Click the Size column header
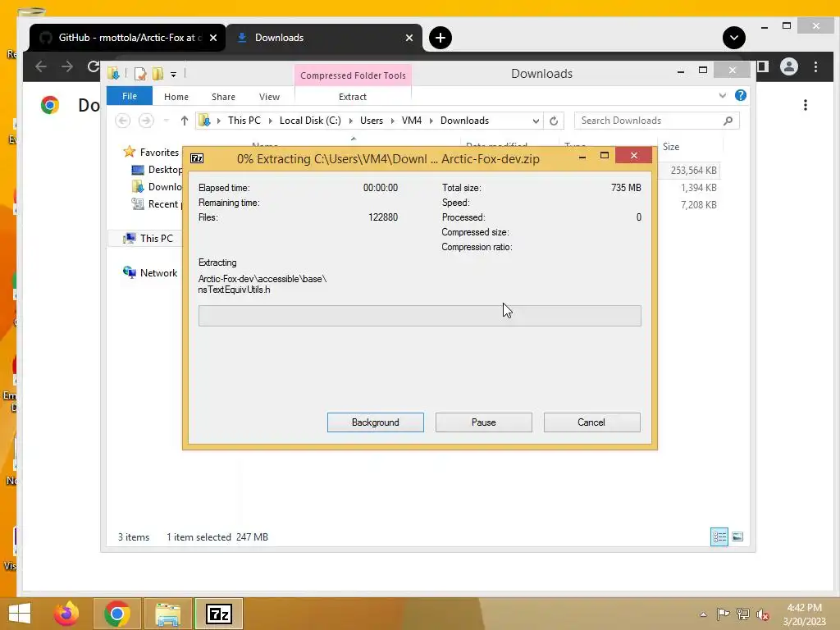The image size is (840, 630). coord(671,147)
